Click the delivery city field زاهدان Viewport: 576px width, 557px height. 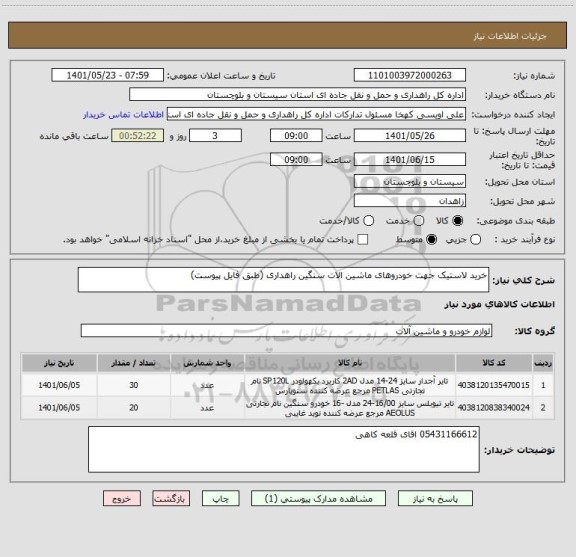click(x=410, y=201)
